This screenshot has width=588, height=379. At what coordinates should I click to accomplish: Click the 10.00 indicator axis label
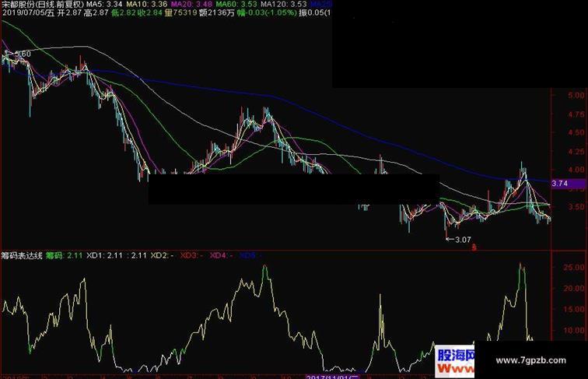574,331
